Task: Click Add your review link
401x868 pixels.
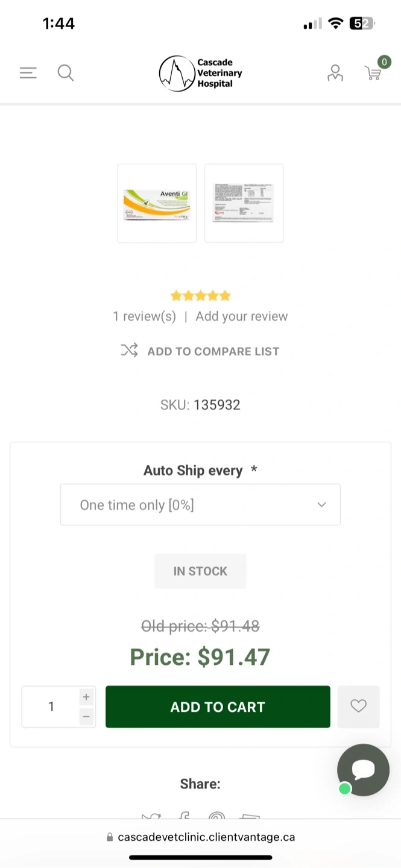Action: (241, 316)
